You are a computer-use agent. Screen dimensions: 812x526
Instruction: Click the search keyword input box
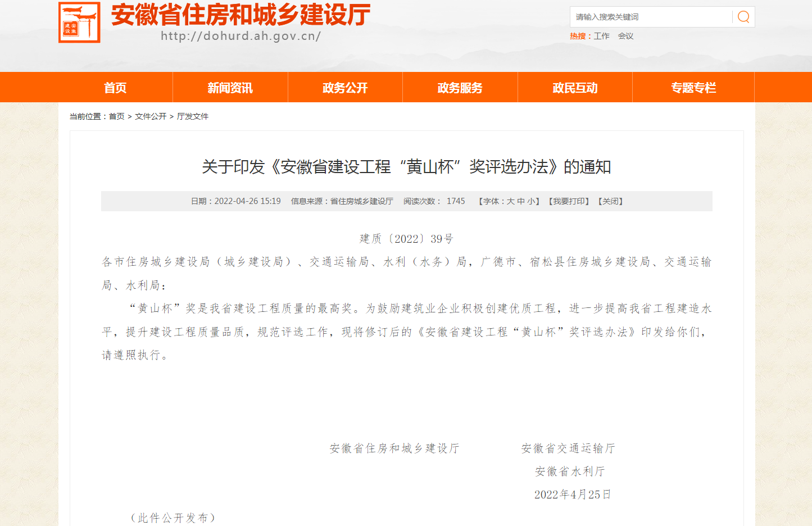tap(646, 17)
